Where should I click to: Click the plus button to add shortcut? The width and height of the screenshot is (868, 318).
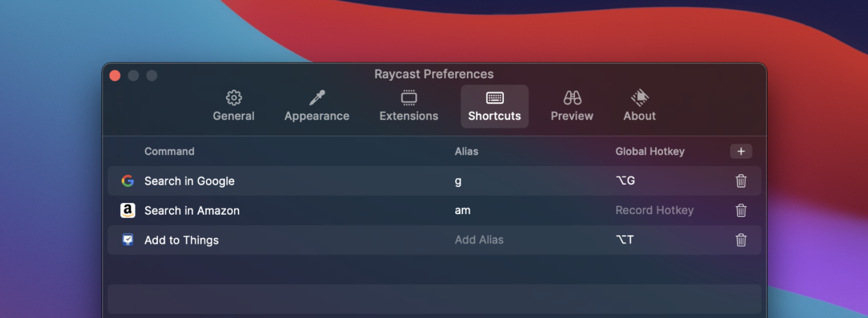(x=740, y=151)
